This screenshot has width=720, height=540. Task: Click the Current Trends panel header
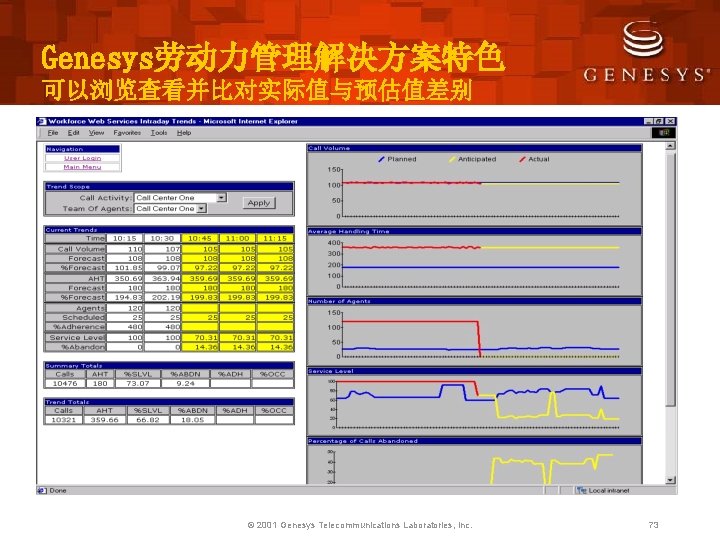[x=169, y=230]
